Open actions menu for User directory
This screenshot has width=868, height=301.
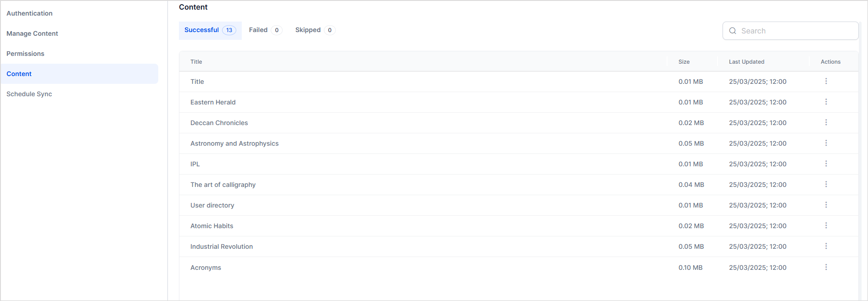826,205
